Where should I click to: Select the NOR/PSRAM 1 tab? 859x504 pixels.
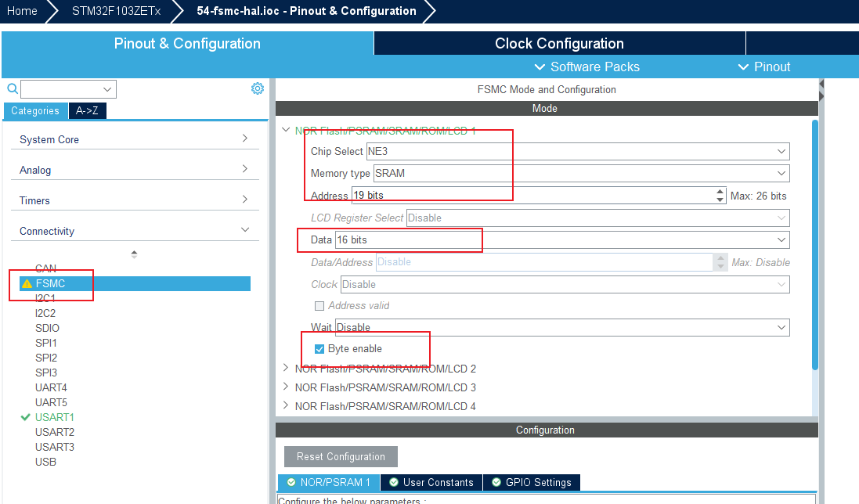tap(329, 482)
